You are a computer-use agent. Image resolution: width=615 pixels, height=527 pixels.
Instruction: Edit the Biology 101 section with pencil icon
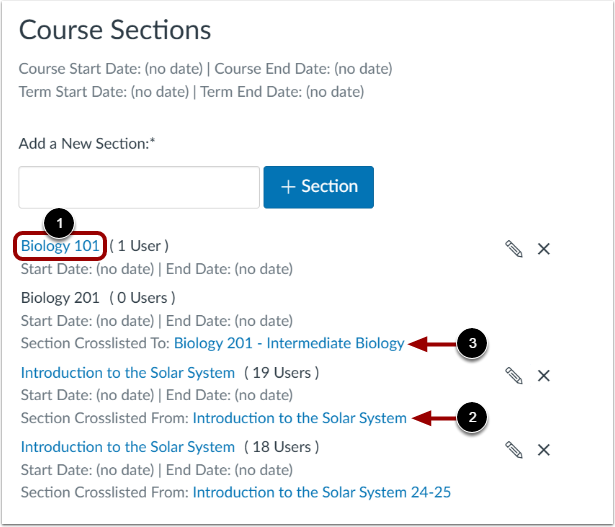pyautogui.click(x=514, y=249)
